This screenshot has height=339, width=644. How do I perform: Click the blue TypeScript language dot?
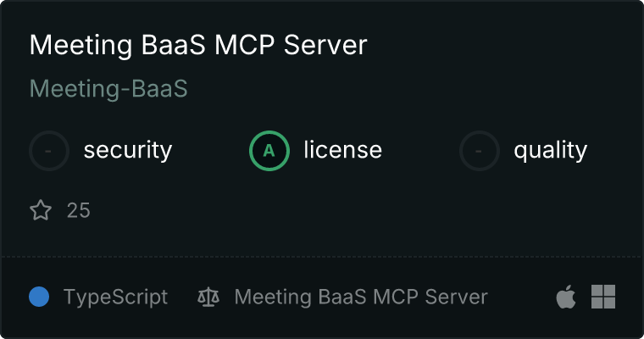(39, 297)
